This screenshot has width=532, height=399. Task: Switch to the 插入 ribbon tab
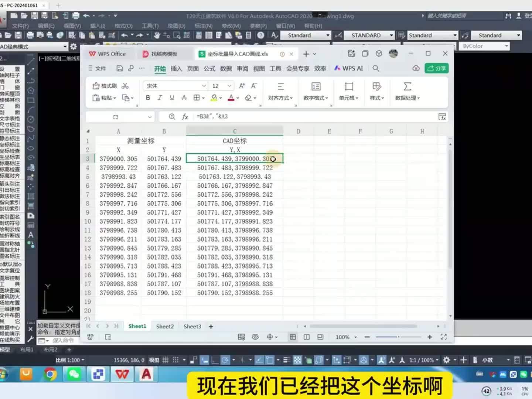pyautogui.click(x=176, y=68)
